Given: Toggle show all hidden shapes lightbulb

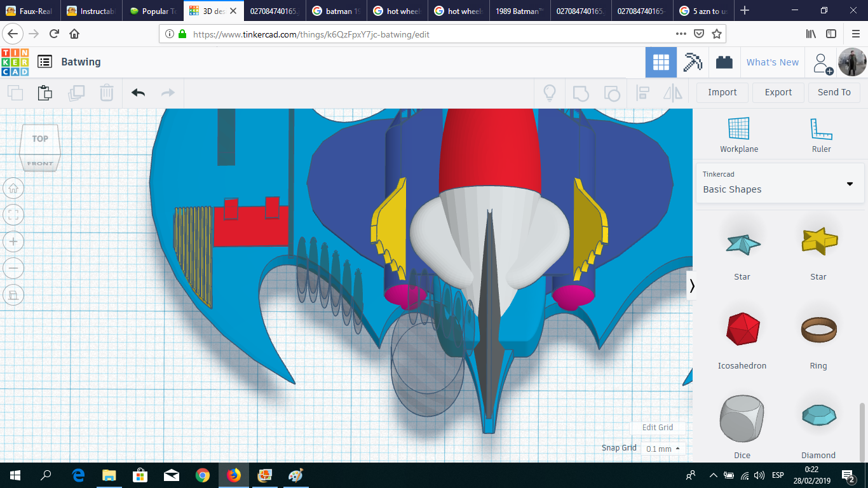Looking at the screenshot, I should click(550, 93).
